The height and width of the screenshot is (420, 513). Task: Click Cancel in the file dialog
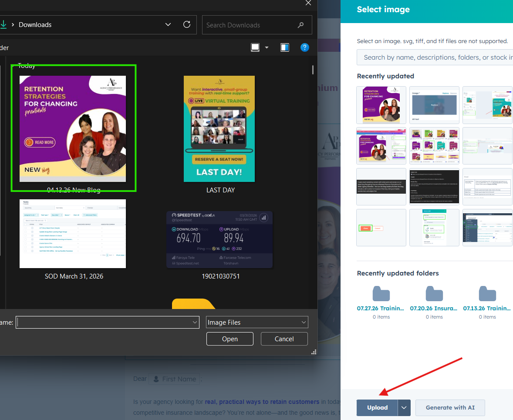pyautogui.click(x=284, y=339)
